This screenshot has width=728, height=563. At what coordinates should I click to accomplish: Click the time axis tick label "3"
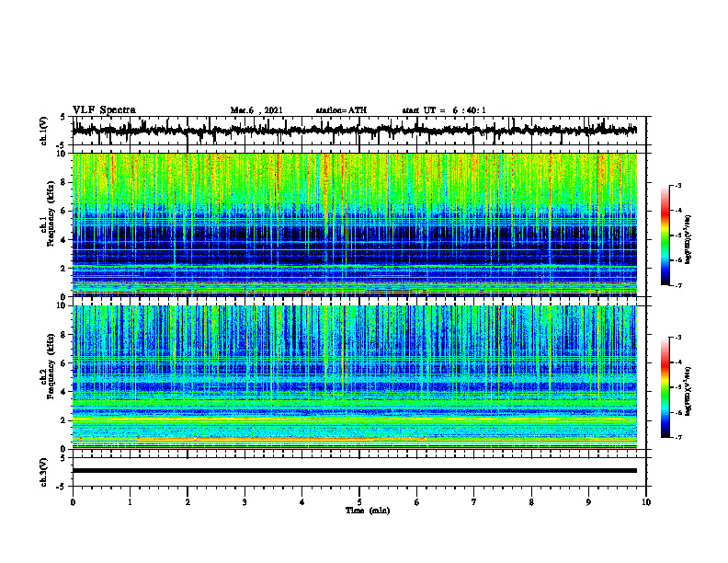point(245,502)
